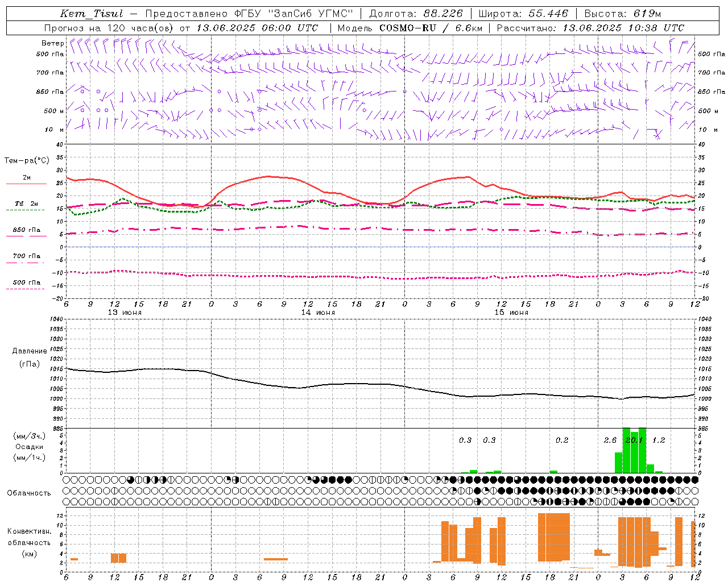Click the 700 гПа temperature legend entry
Image resolution: width=728 pixels, height=582 pixels.
[27, 256]
